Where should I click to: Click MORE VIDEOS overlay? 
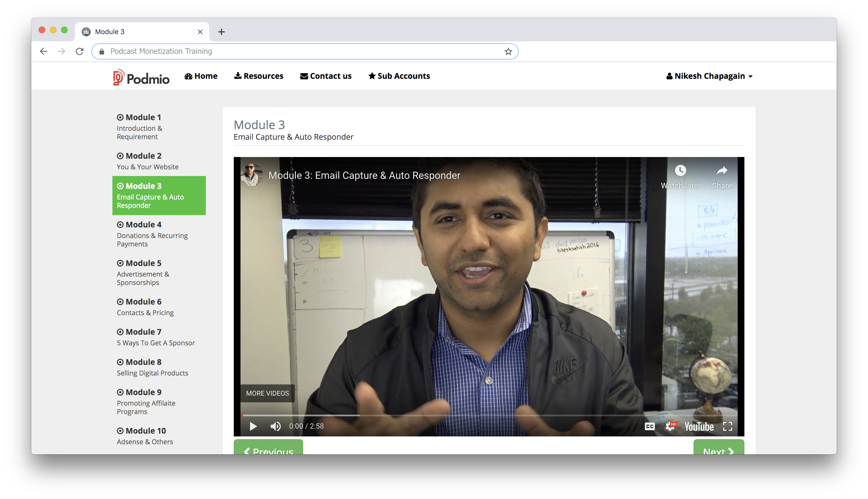pos(268,393)
